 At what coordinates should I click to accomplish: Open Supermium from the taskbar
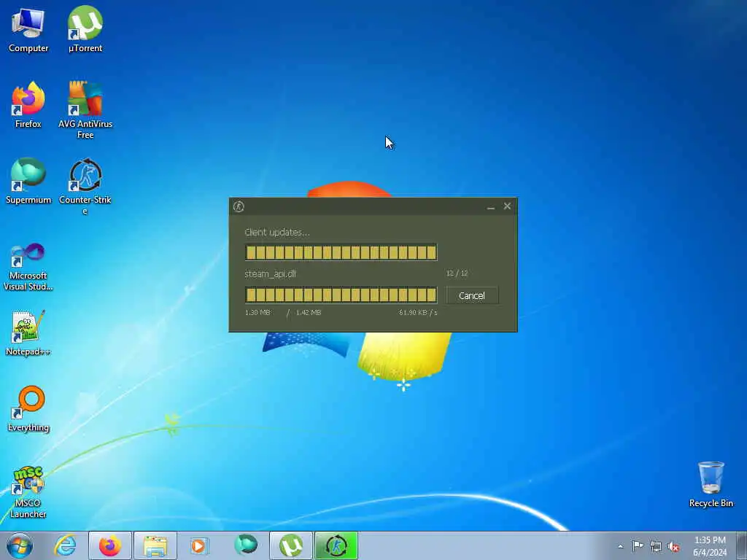(x=245, y=545)
